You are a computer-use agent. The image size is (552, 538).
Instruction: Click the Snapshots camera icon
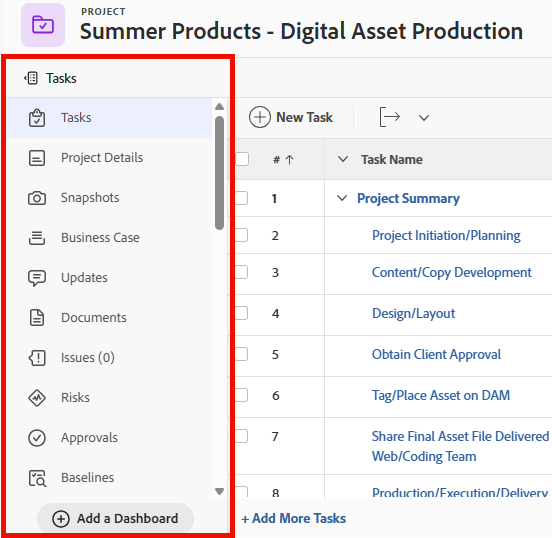point(37,198)
